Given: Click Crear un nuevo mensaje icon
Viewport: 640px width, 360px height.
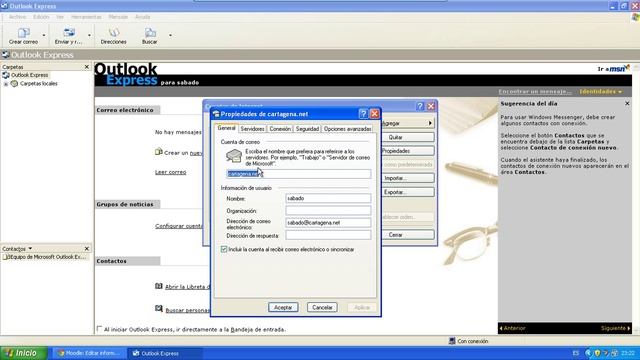Looking at the screenshot, I should pyautogui.click(x=159, y=152).
